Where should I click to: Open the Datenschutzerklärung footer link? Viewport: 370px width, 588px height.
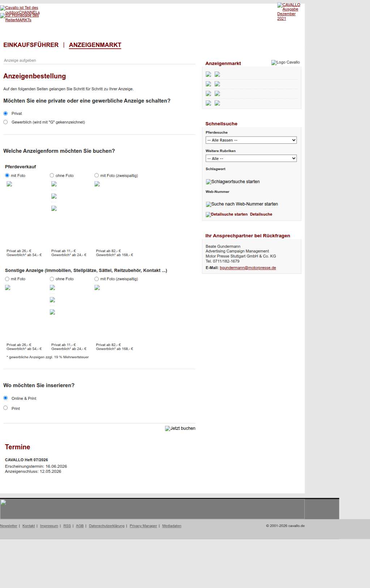pos(107,526)
